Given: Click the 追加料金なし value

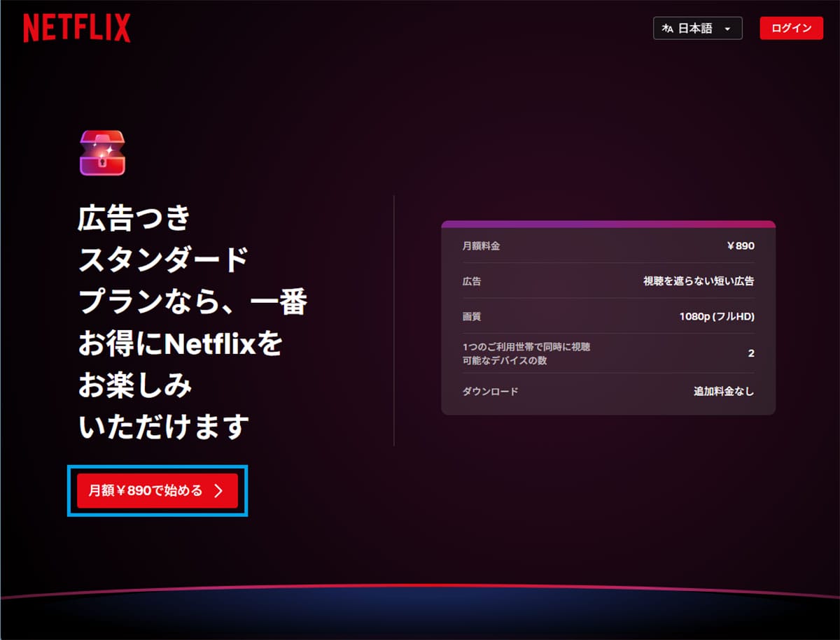Looking at the screenshot, I should (724, 392).
